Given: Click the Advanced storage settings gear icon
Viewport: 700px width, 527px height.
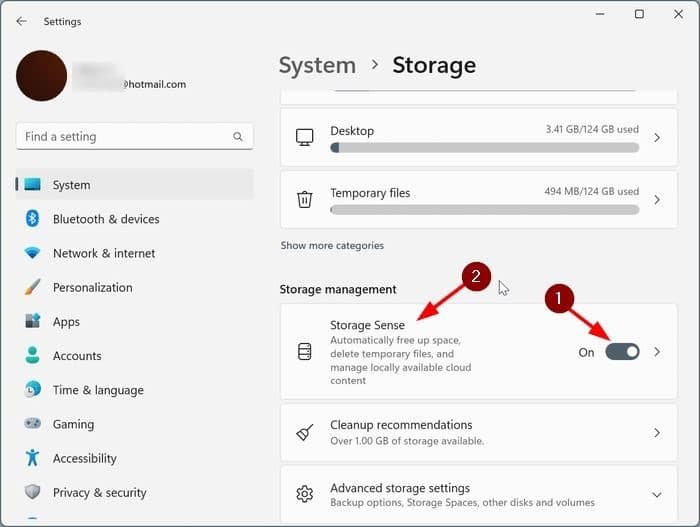Looking at the screenshot, I should (x=305, y=494).
